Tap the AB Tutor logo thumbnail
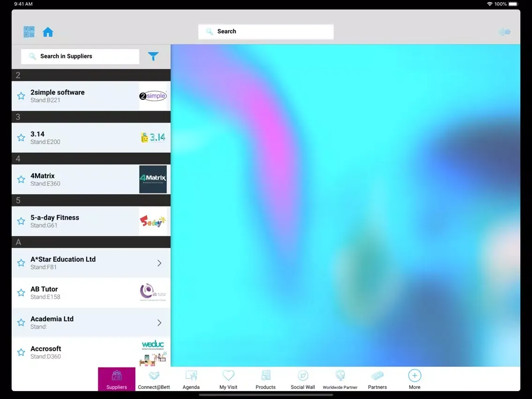The height and width of the screenshot is (399, 532). 153,293
